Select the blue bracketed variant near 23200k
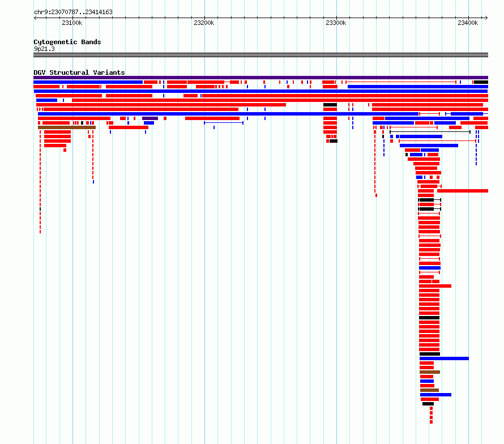Screen dimensions: 504x444 coord(224,123)
